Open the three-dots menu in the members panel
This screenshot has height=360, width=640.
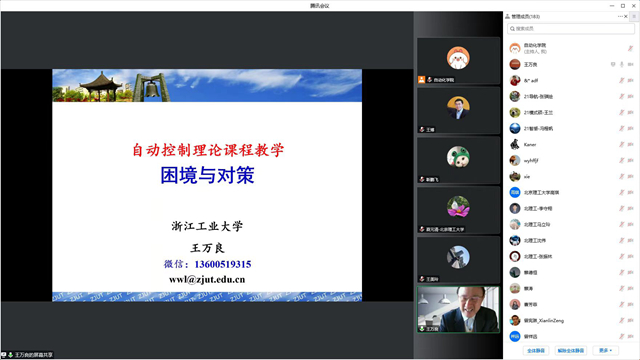click(x=620, y=16)
